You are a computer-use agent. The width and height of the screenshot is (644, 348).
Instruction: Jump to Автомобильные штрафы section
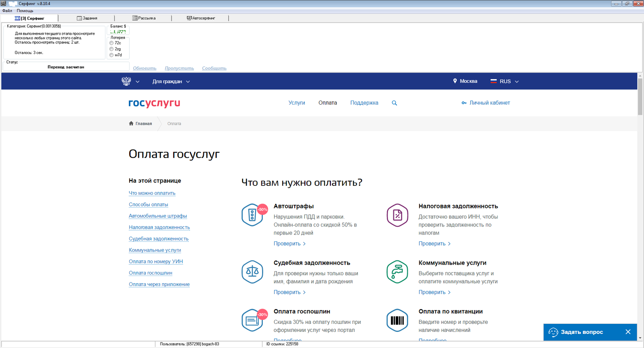tap(158, 216)
